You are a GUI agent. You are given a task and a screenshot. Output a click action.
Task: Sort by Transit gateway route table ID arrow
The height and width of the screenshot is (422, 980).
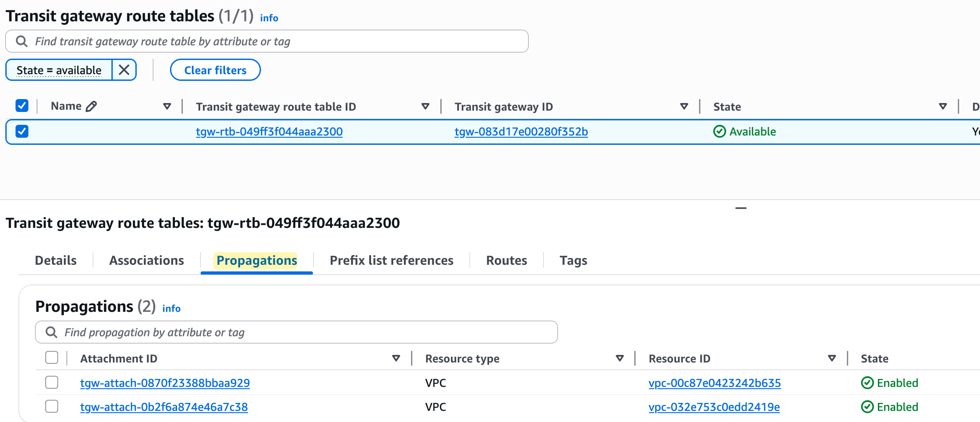point(425,107)
